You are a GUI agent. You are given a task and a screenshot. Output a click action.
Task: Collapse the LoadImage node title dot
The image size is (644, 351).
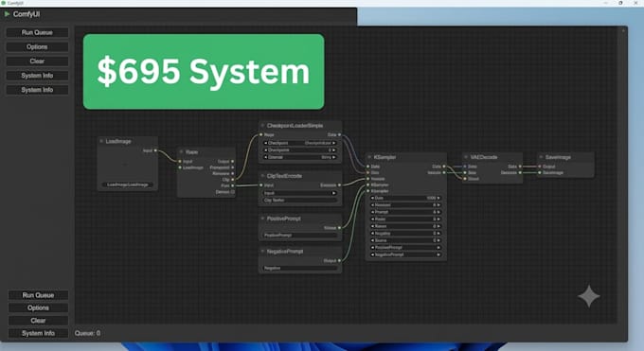[101, 141]
